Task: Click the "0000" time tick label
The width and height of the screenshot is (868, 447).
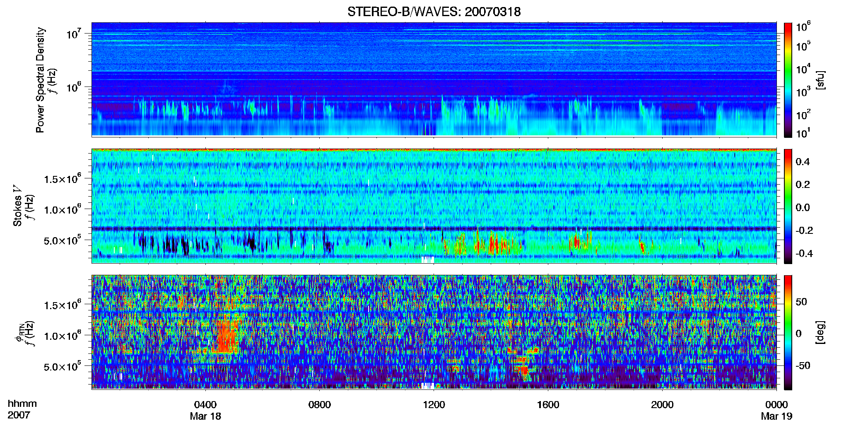Action: [x=776, y=405]
